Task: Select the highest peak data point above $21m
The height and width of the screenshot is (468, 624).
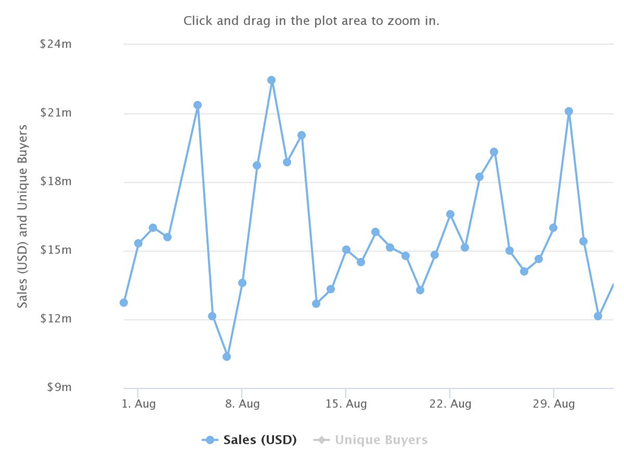Action: (271, 80)
